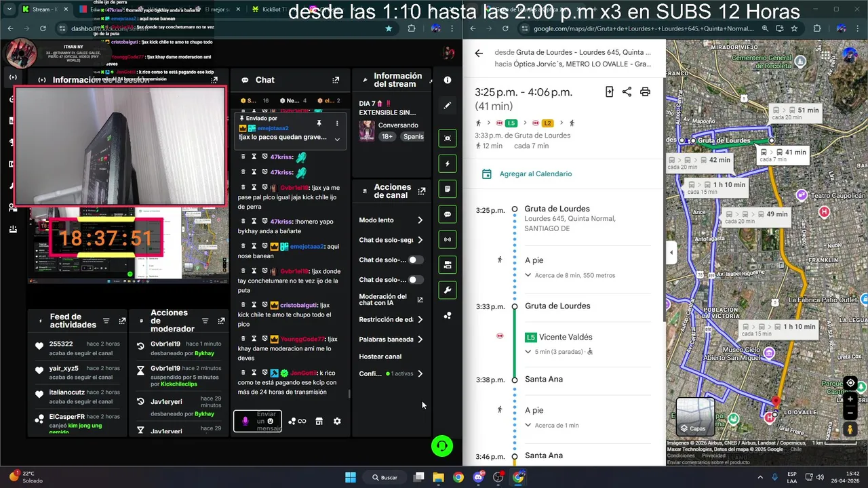Open Moderación del chat con IA

[x=391, y=300]
